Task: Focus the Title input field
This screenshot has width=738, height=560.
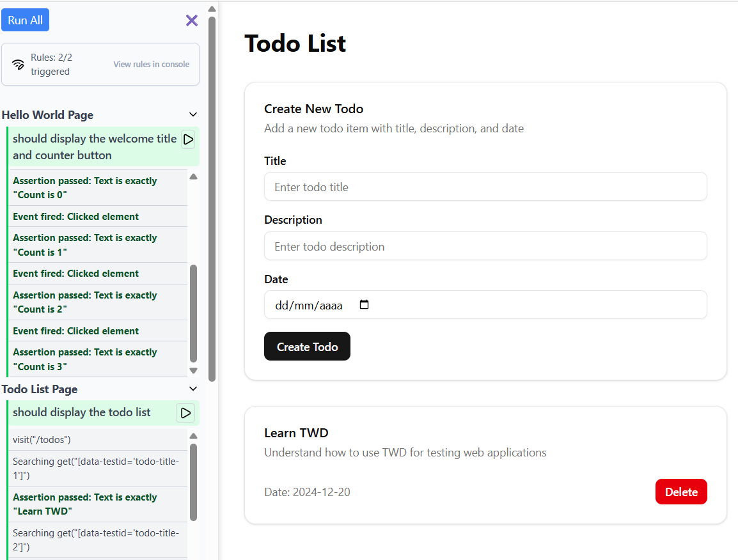Action: click(x=485, y=187)
